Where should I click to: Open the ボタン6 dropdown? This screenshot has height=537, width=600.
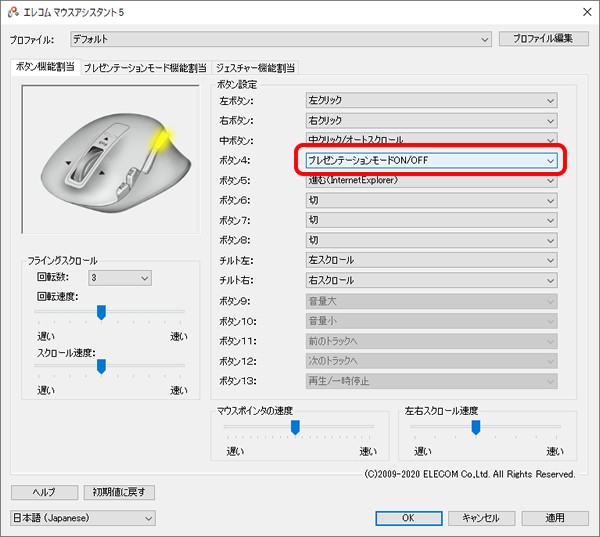tap(431, 201)
